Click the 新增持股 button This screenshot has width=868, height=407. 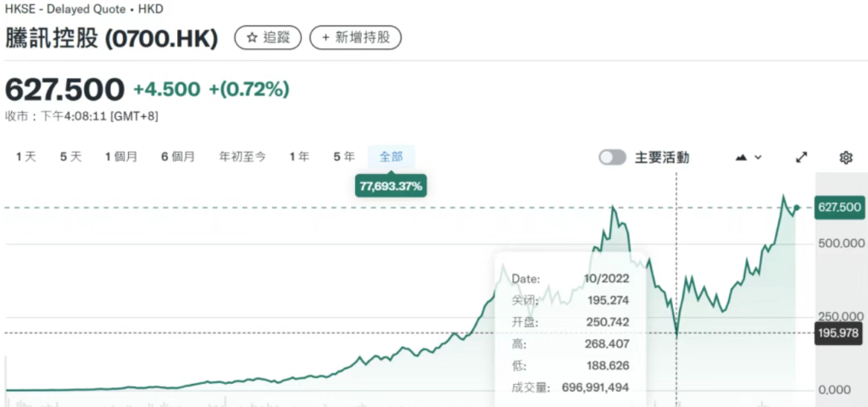point(355,37)
